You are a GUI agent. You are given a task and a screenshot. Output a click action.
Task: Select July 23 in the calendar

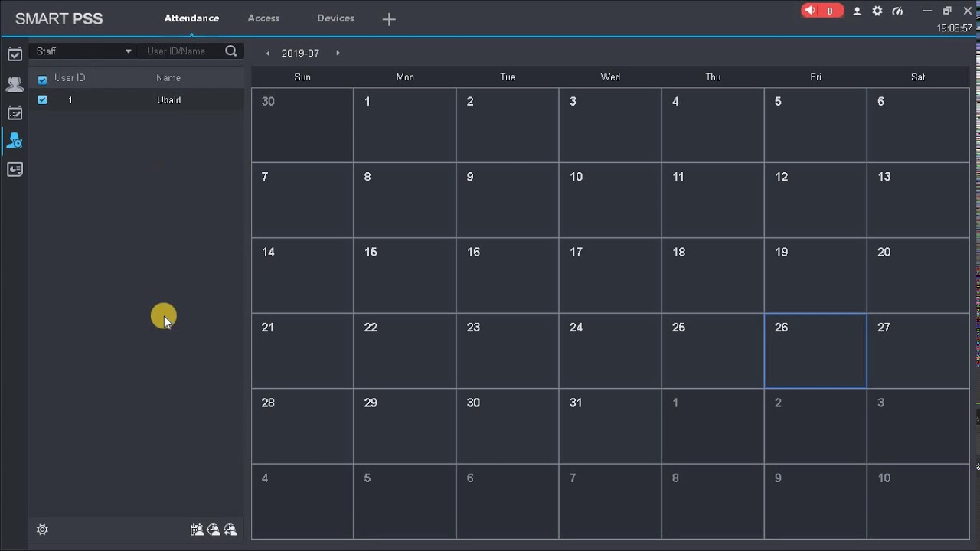508,350
